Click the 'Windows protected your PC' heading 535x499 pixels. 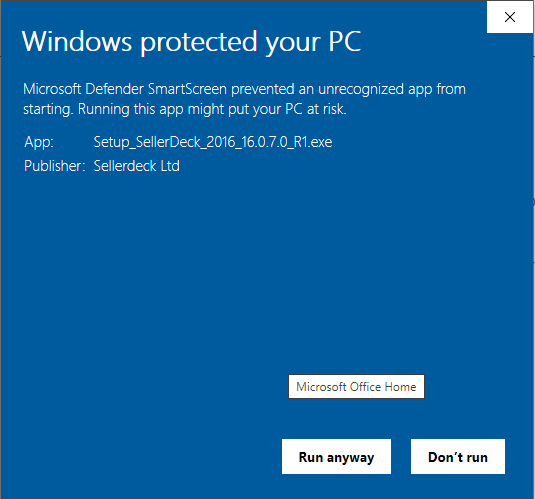point(191,42)
